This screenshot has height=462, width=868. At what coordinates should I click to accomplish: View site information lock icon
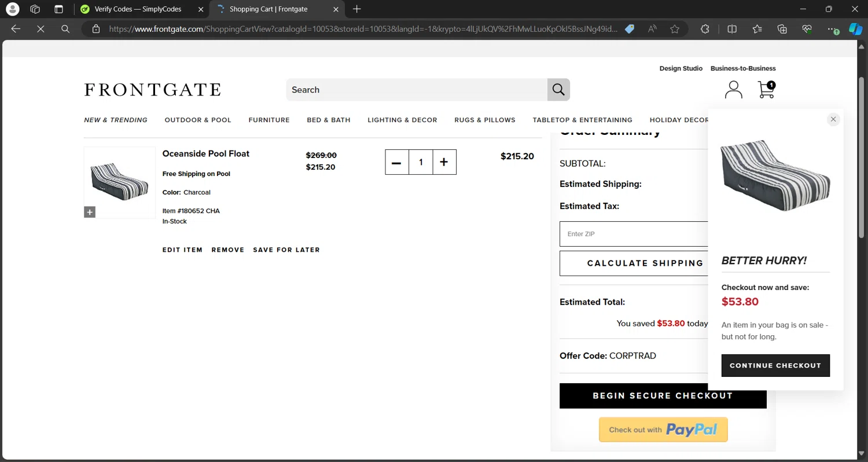[x=96, y=29]
